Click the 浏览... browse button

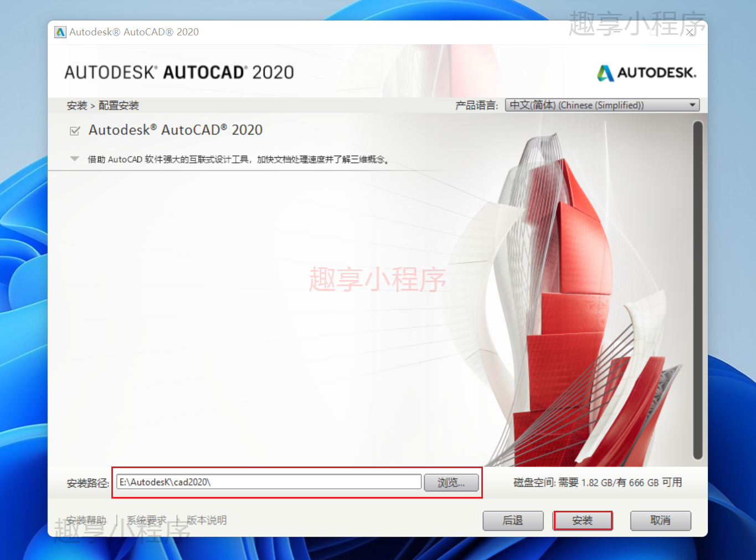(451, 483)
